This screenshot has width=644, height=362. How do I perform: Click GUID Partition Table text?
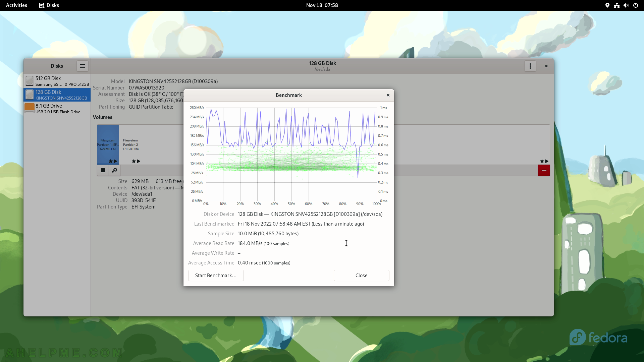[x=151, y=107]
